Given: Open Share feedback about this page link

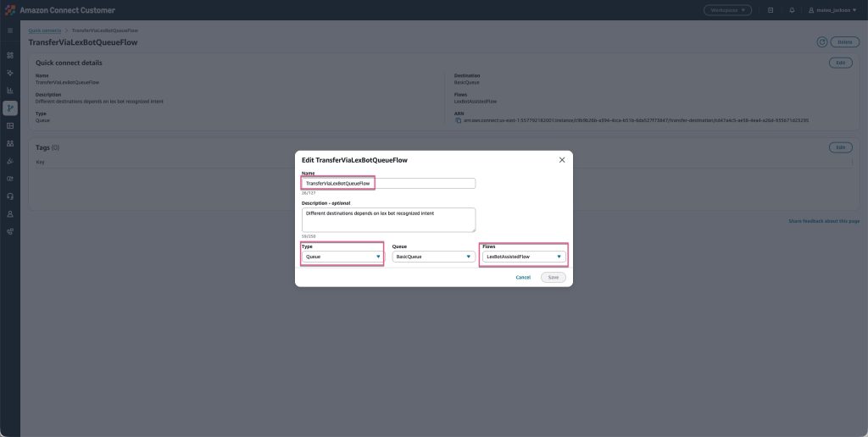Looking at the screenshot, I should [824, 221].
